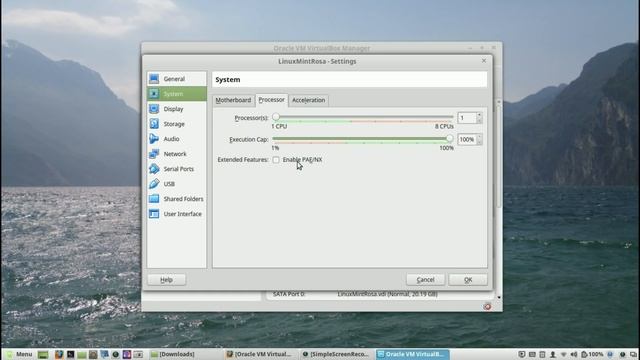Click the 8 CPUs slider maximum label
The width and height of the screenshot is (640, 360).
[x=444, y=127]
